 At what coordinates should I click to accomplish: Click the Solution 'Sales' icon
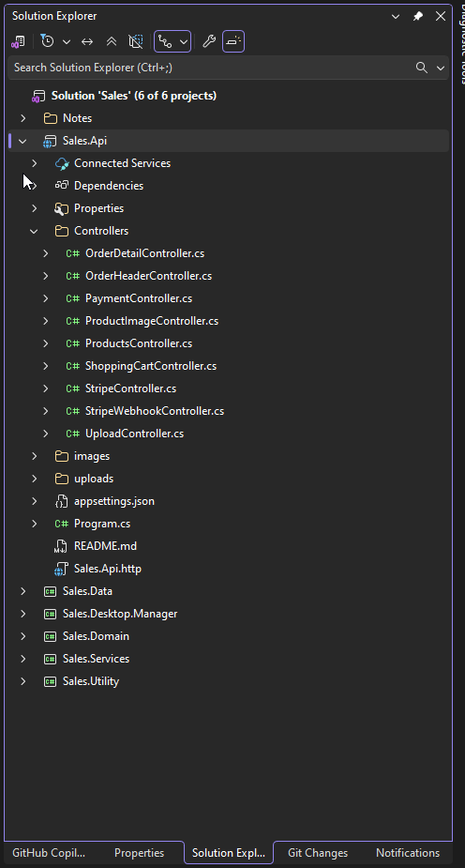coord(38,96)
